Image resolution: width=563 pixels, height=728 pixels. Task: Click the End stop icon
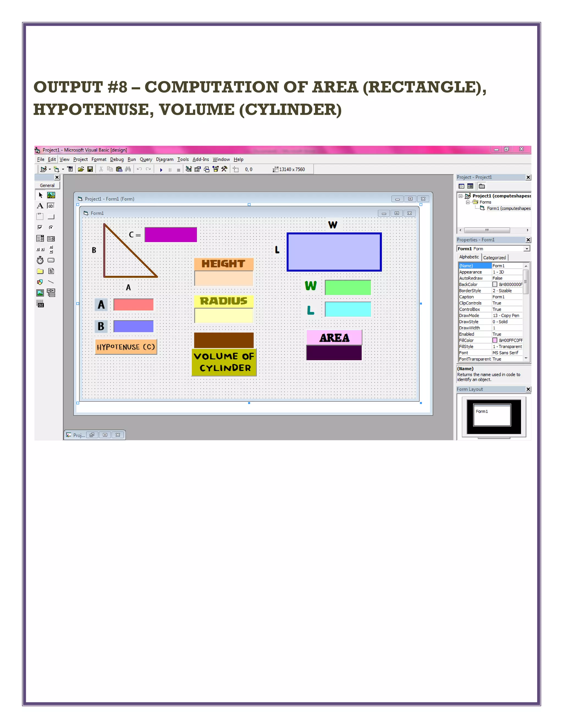178,170
